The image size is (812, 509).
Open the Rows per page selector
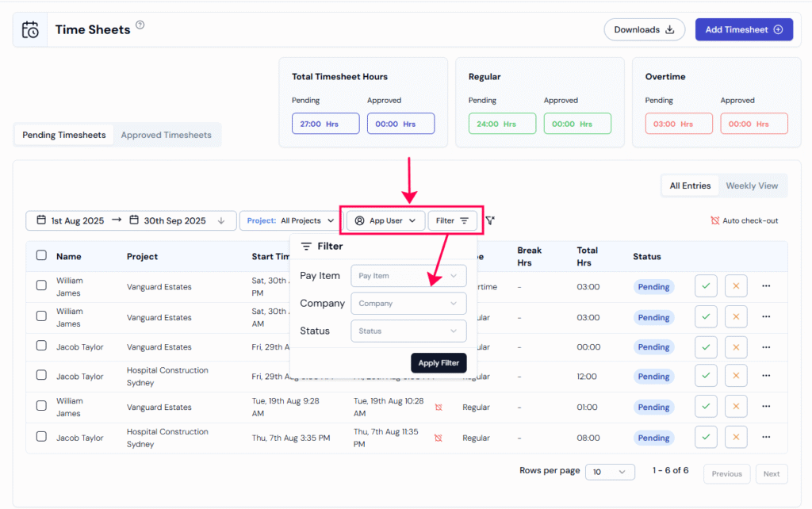610,472
